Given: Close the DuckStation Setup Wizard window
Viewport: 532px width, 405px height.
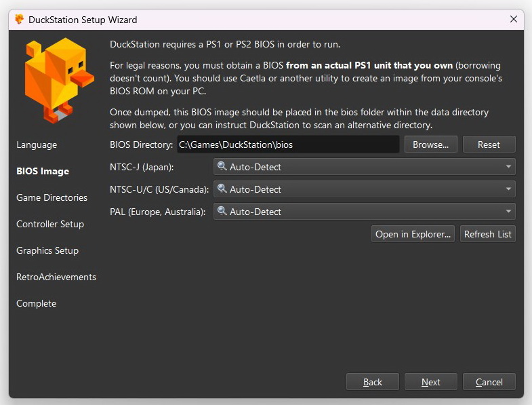Looking at the screenshot, I should pos(514,20).
